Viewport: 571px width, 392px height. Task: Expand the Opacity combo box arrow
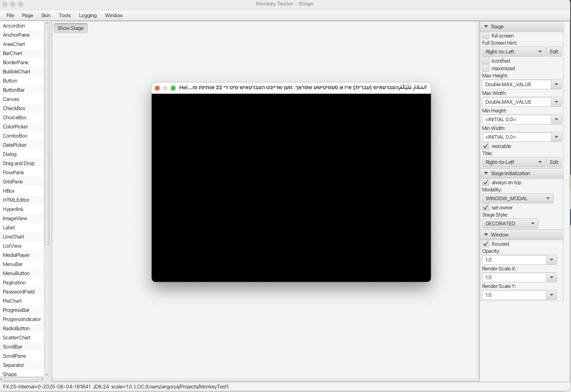coord(551,260)
